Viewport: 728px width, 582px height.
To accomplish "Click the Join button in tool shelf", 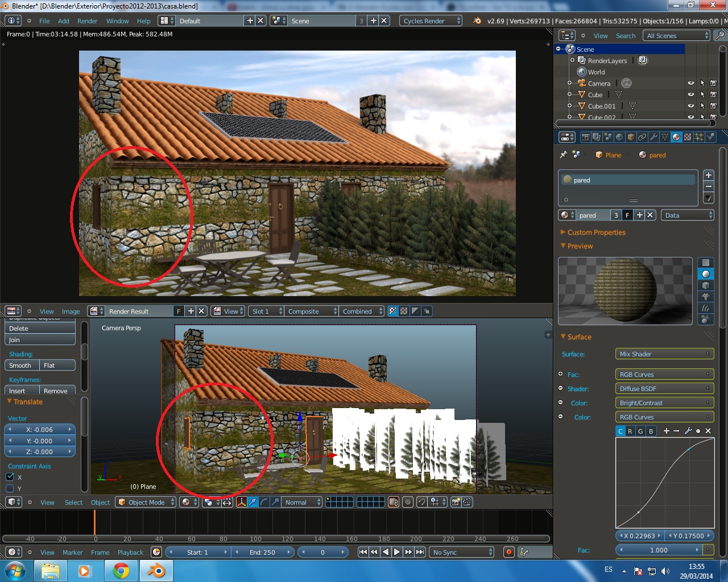I will (40, 339).
